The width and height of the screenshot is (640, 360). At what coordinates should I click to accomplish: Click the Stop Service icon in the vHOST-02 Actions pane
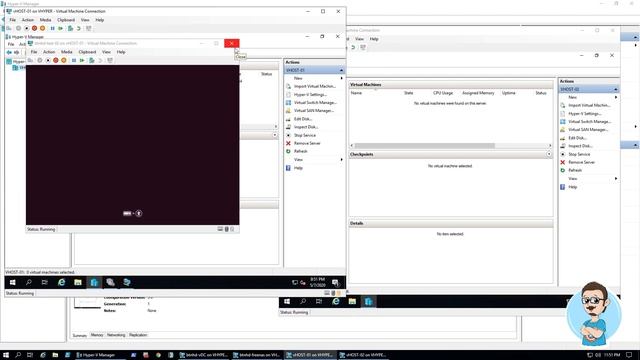[563, 154]
